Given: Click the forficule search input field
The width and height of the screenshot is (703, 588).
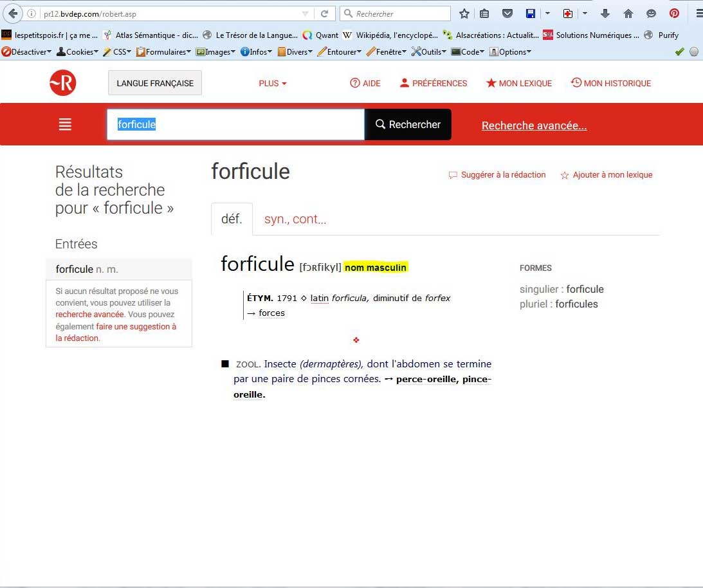Looking at the screenshot, I should 235,125.
